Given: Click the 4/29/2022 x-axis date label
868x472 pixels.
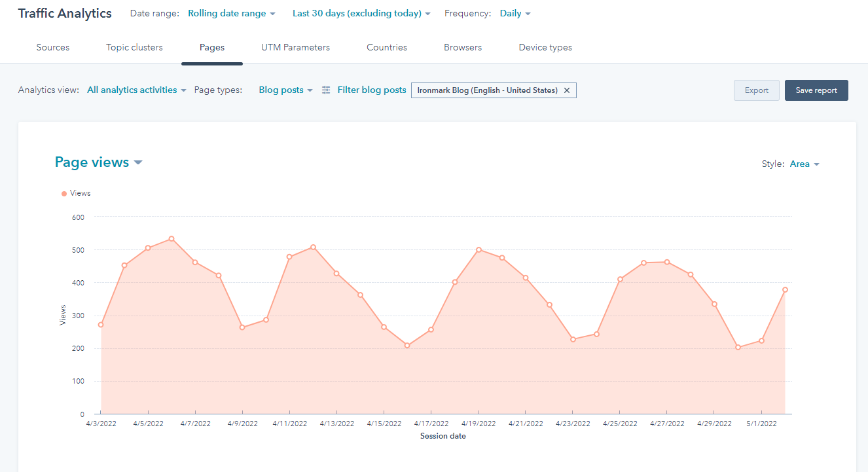Looking at the screenshot, I should (714, 424).
